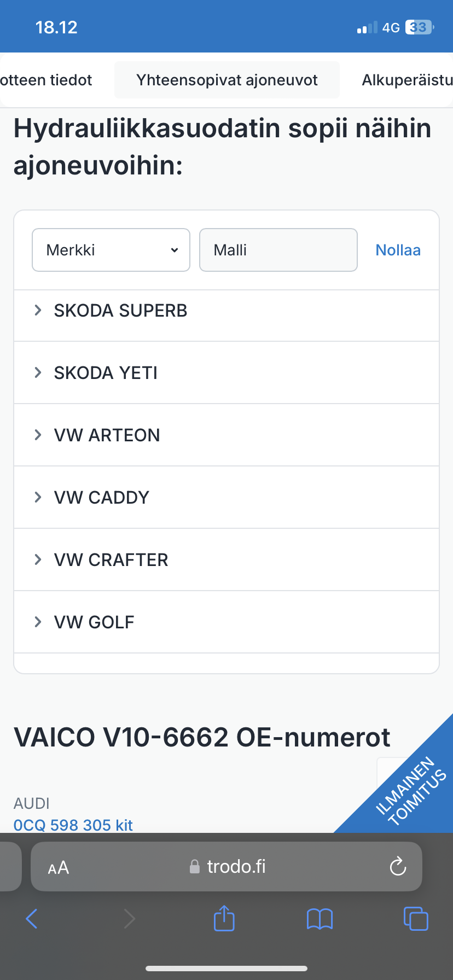Reload the page with refresh icon
This screenshot has height=980, width=453.
pyautogui.click(x=398, y=867)
